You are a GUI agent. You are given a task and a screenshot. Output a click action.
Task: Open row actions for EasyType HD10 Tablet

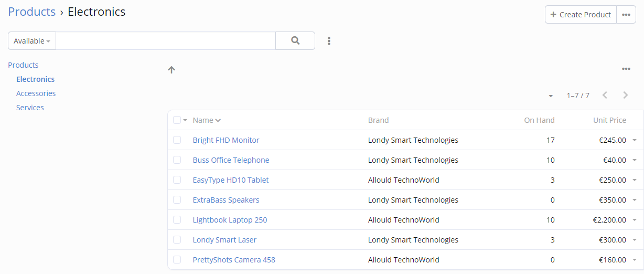(x=635, y=180)
